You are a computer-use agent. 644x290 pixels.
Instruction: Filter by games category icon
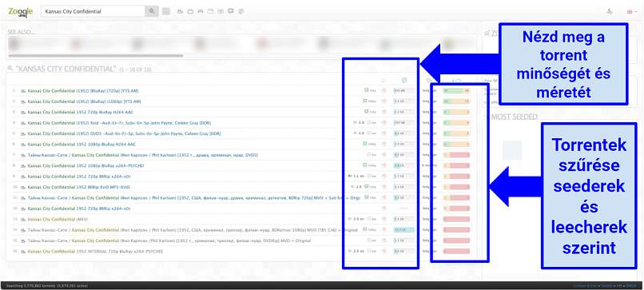pos(201,11)
